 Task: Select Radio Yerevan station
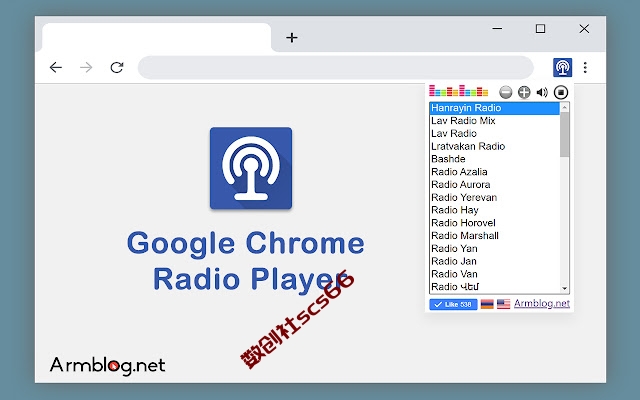tap(495, 198)
